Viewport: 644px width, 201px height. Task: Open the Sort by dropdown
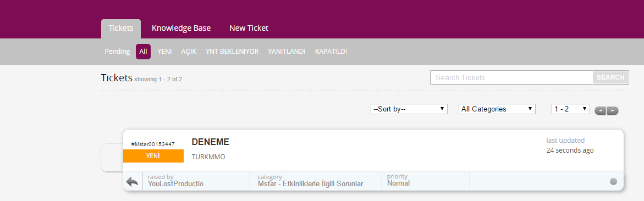point(409,109)
